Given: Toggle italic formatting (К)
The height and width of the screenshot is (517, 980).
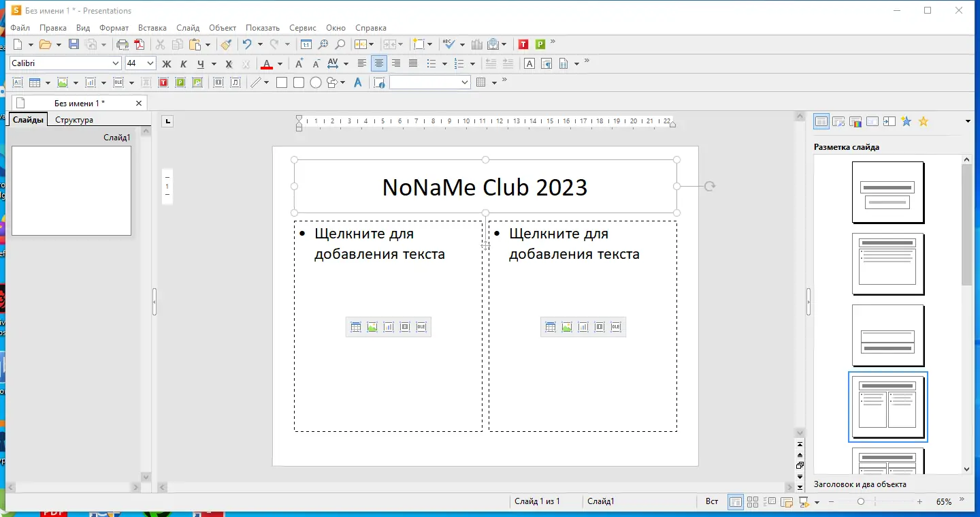Looking at the screenshot, I should pyautogui.click(x=183, y=63).
